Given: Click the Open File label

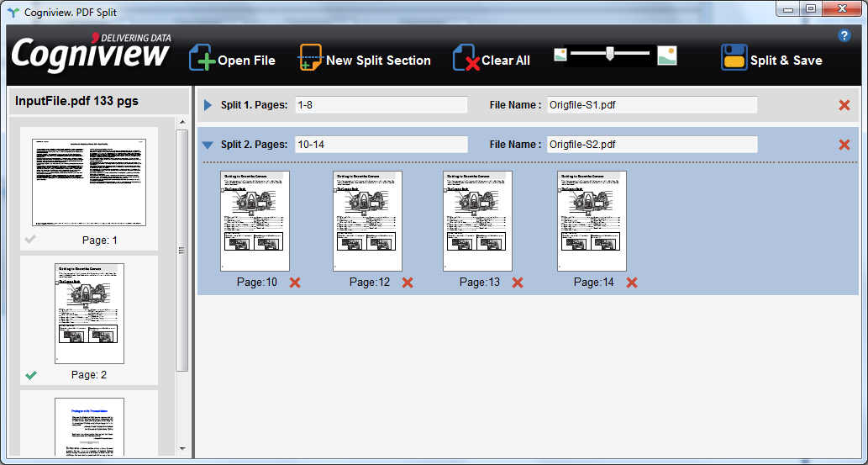Looking at the screenshot, I should click(246, 61).
